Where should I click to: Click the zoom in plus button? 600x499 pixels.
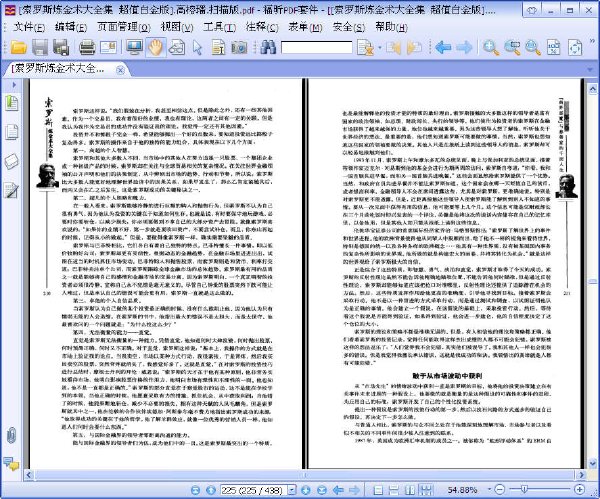point(579,489)
